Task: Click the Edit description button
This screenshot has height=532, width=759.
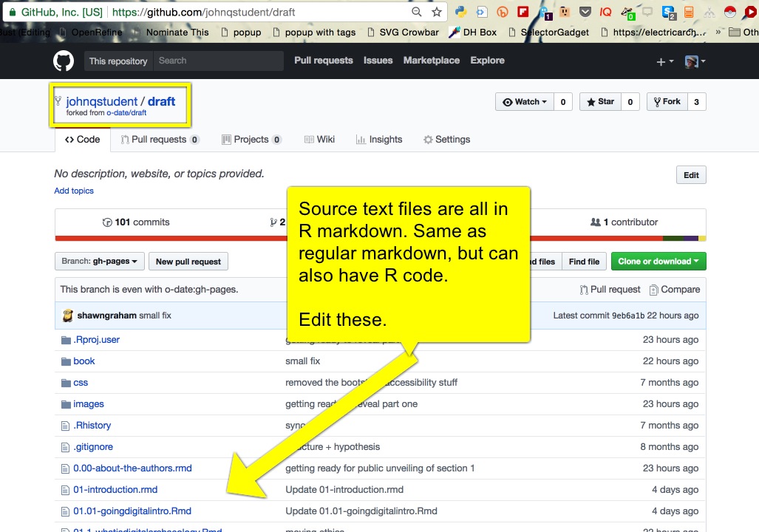Action: [691, 175]
